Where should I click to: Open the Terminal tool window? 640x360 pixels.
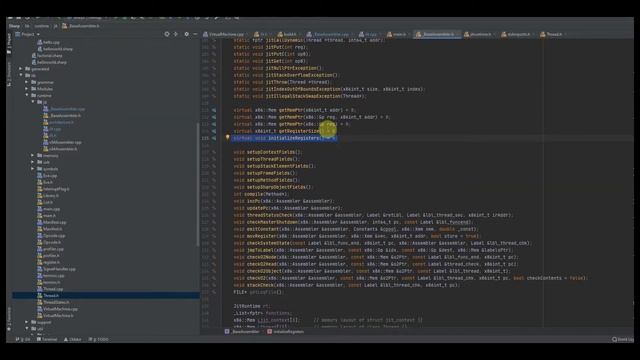[x=47, y=339]
